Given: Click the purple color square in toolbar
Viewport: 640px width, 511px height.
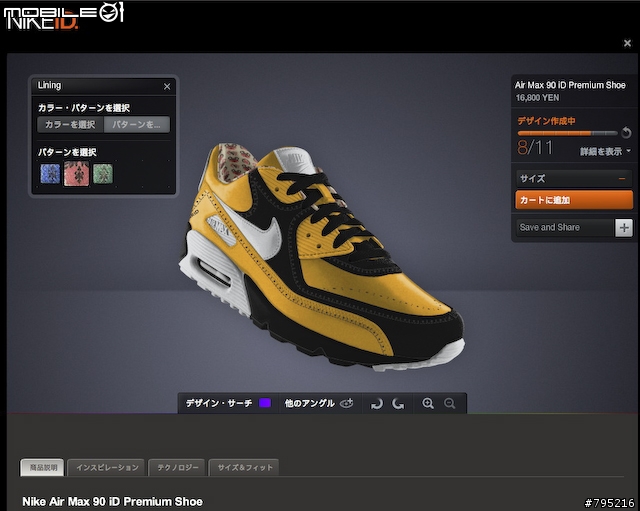Looking at the screenshot, I should tap(265, 403).
